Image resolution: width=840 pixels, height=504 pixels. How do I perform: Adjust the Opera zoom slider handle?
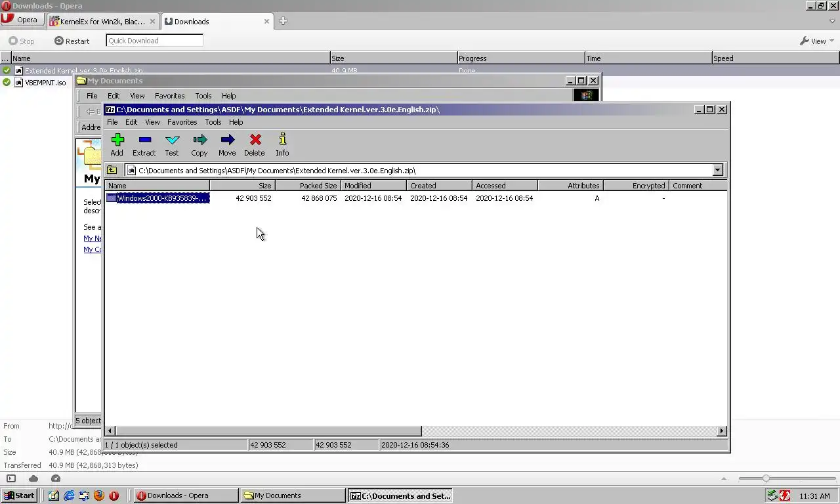765,478
